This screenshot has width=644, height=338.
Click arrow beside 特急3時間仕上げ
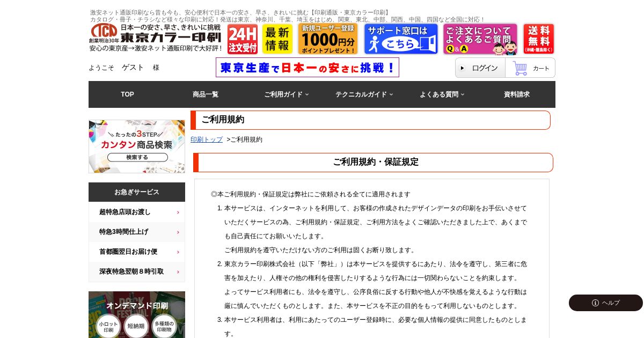(178, 232)
